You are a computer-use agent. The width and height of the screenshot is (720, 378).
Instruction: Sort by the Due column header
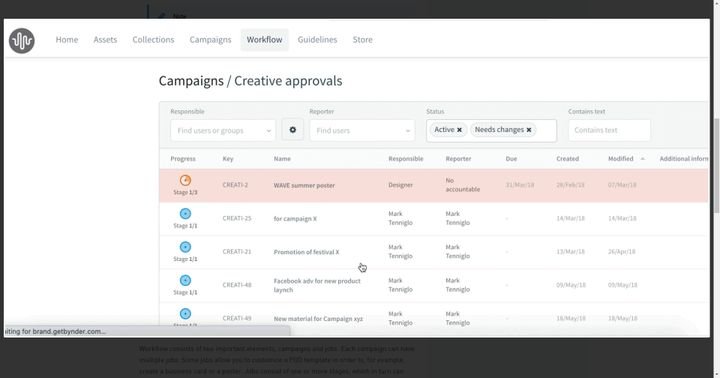(x=511, y=159)
